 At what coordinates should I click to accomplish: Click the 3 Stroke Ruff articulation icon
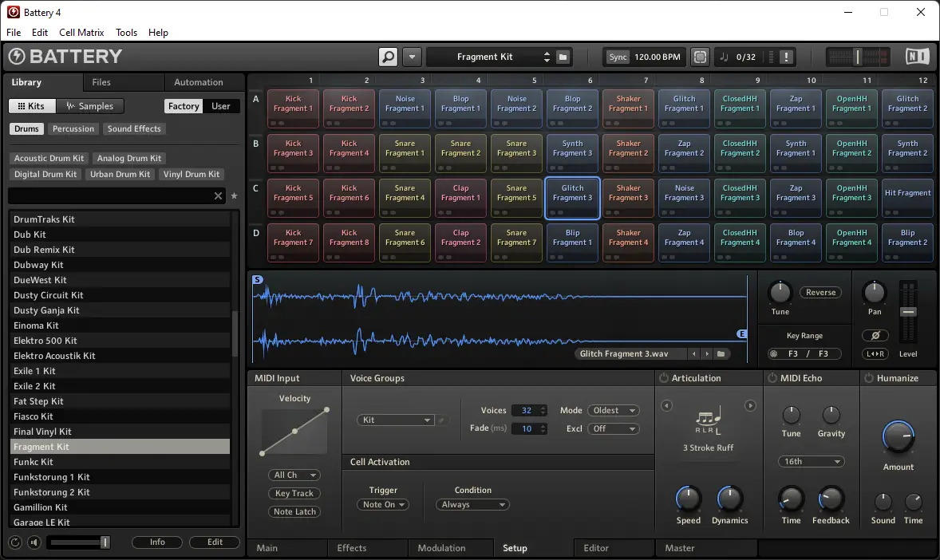pos(708,421)
